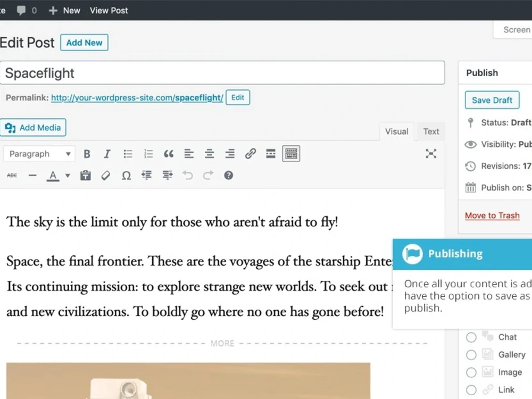Viewport: 532px width, 399px height.
Task: Open the special character omega tool
Action: 126,176
